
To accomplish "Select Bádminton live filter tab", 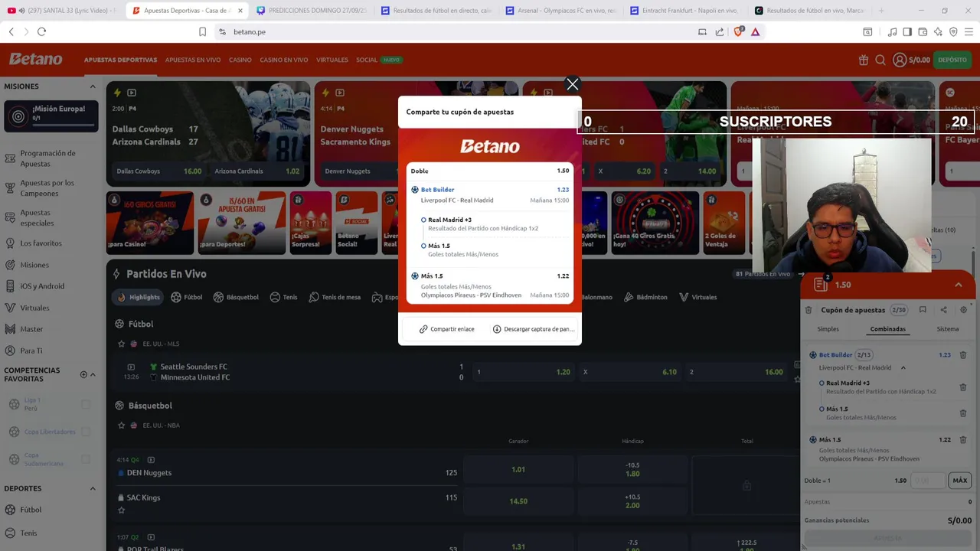I will point(645,297).
